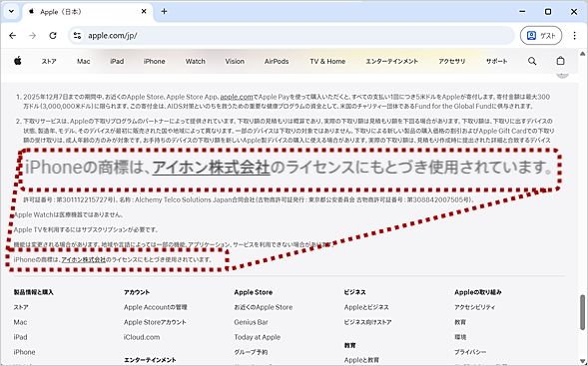Select the Apple (日本) browser tab
Screen dimensions: 588x366
[x=88, y=12]
